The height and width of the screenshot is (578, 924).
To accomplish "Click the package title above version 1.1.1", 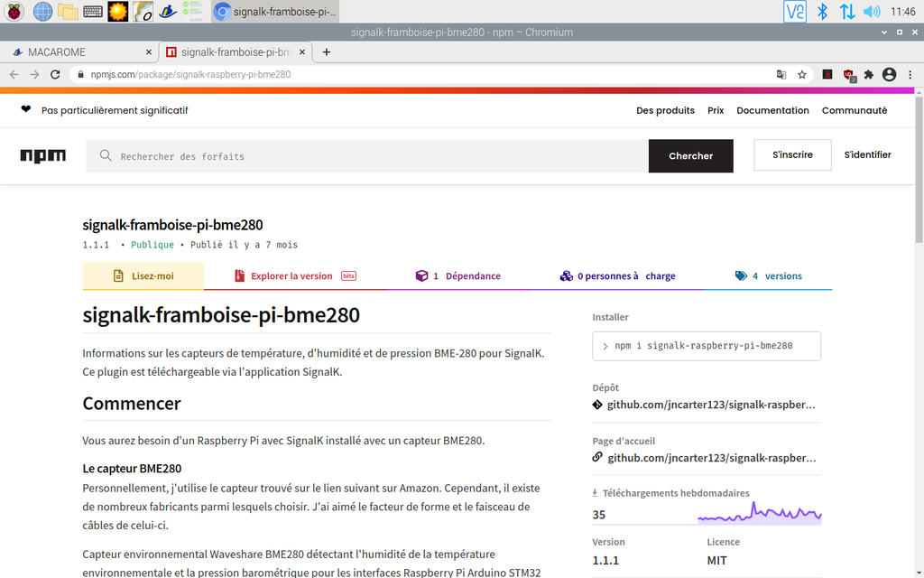I will [x=172, y=225].
